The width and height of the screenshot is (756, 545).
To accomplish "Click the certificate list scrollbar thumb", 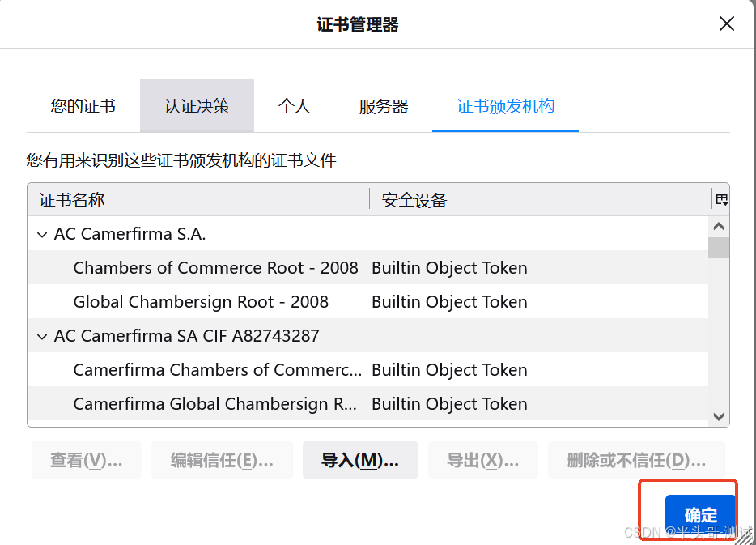I will [719, 248].
